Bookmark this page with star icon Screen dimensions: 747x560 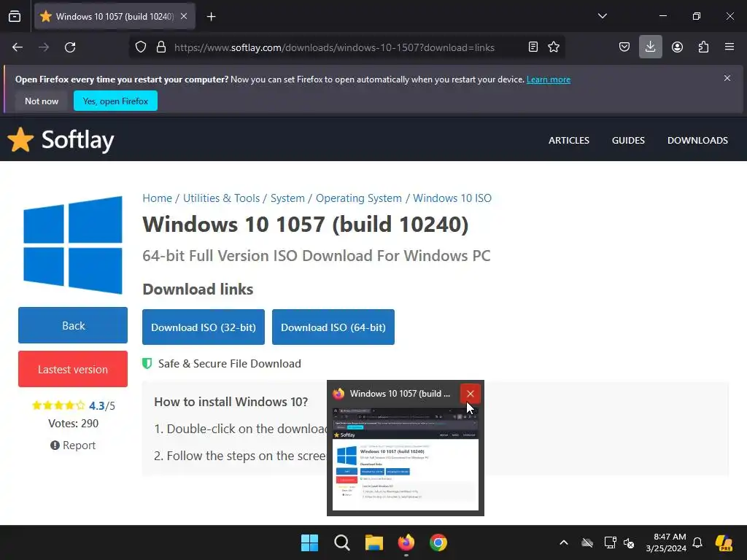coord(554,47)
